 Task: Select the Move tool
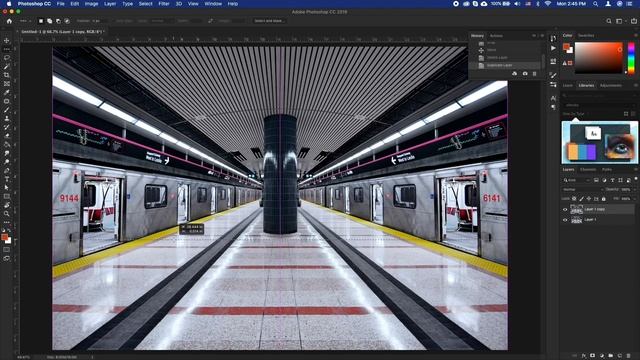point(7,40)
